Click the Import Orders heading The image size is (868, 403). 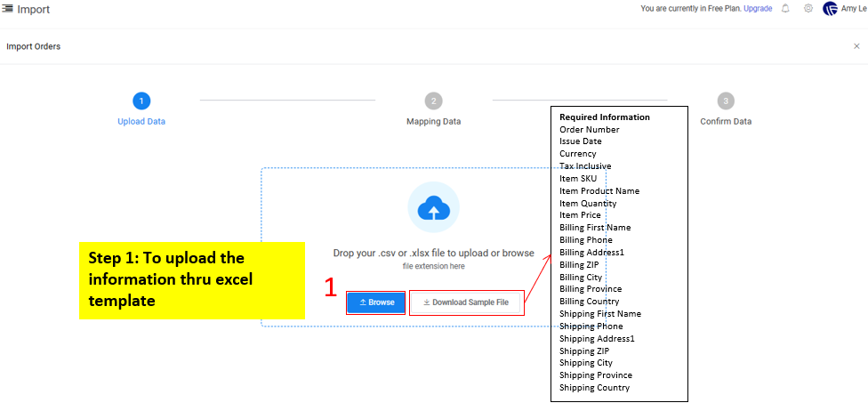click(33, 46)
